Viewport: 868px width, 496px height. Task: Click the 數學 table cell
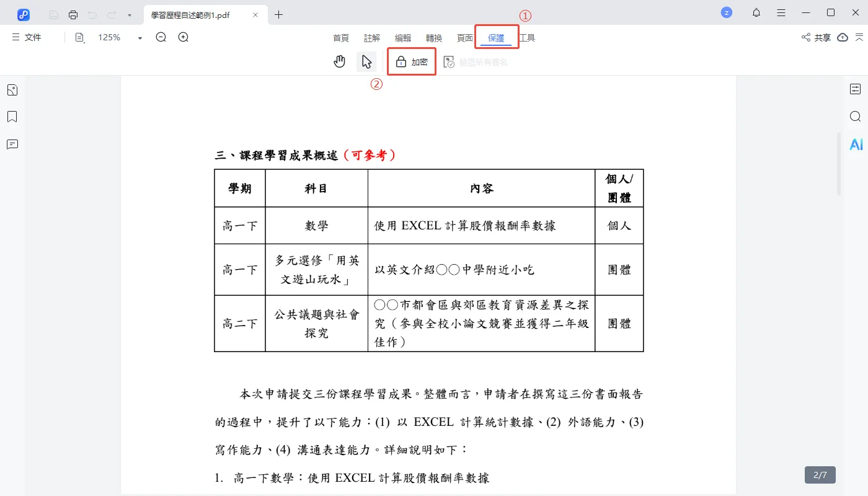(317, 226)
